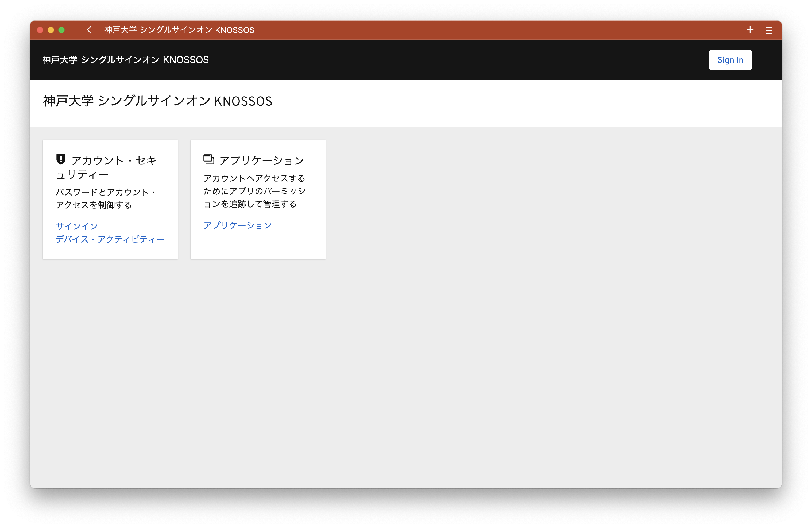Open a new tab with plus icon

click(x=750, y=30)
